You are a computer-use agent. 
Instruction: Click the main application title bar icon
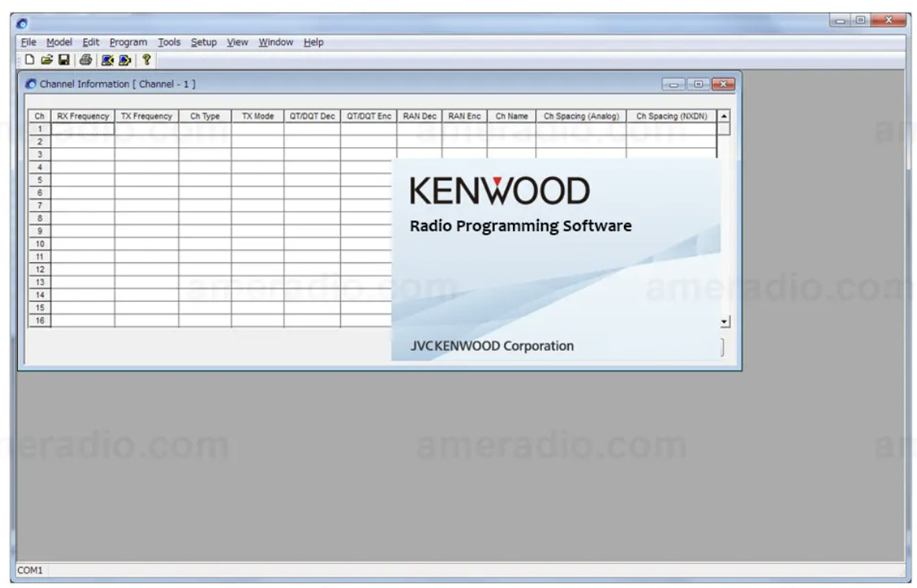[x=22, y=24]
